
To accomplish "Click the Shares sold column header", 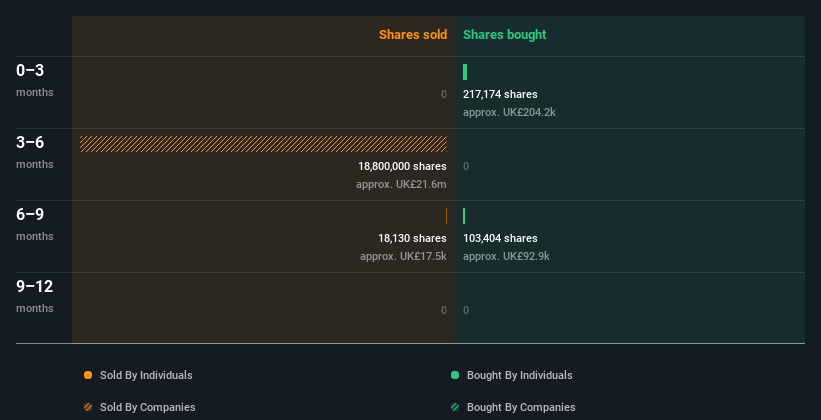I will [x=413, y=35].
